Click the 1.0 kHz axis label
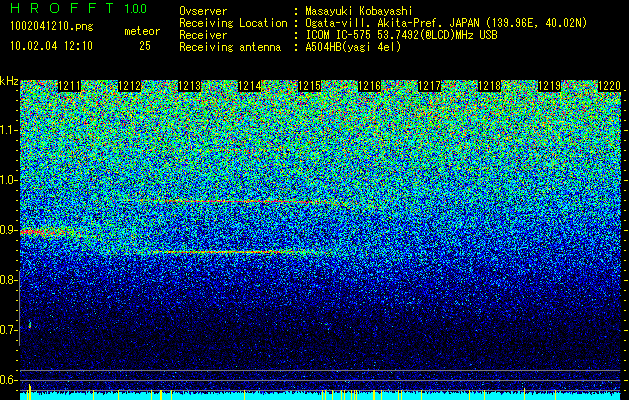This screenshot has width=629, height=400. coord(8,181)
